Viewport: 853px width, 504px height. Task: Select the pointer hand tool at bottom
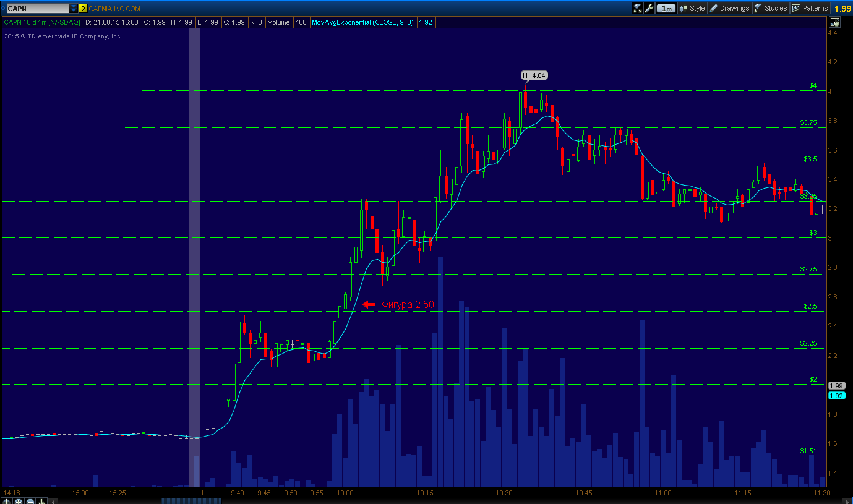[x=42, y=501]
